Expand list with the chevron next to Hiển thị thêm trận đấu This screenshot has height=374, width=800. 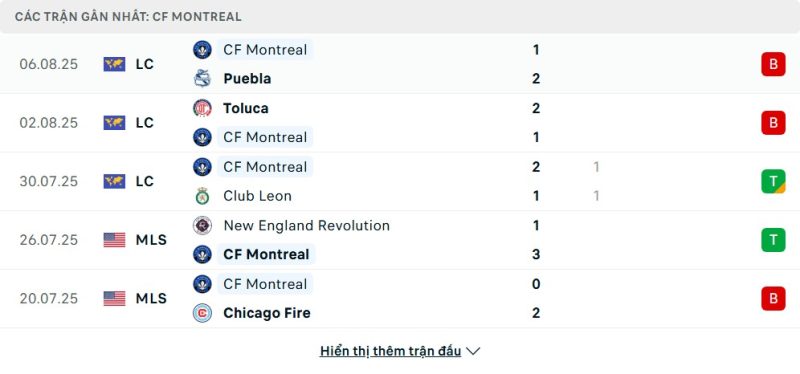(473, 352)
